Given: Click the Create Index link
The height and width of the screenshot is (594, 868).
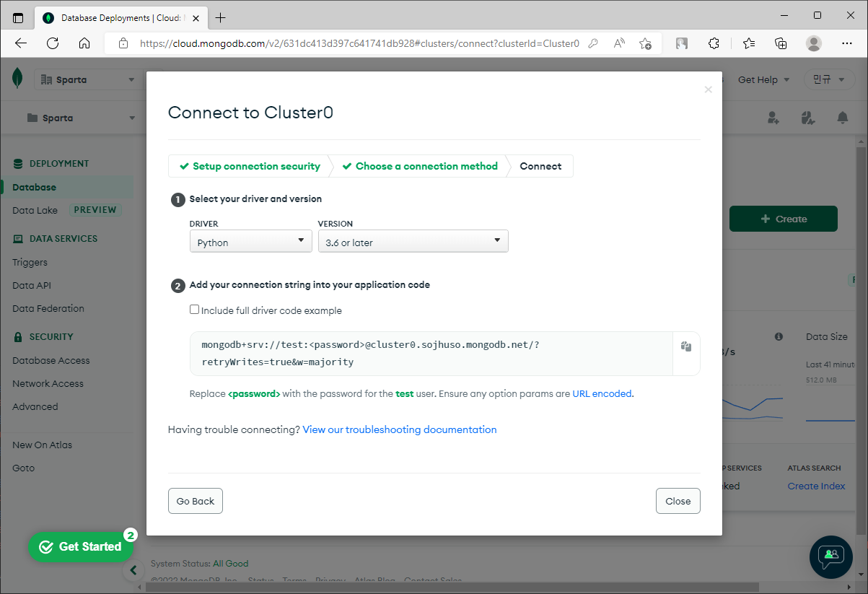Looking at the screenshot, I should click(816, 486).
